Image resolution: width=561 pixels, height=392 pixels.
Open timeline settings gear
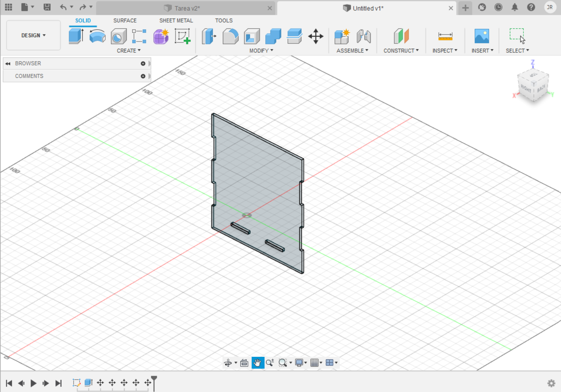[551, 383]
